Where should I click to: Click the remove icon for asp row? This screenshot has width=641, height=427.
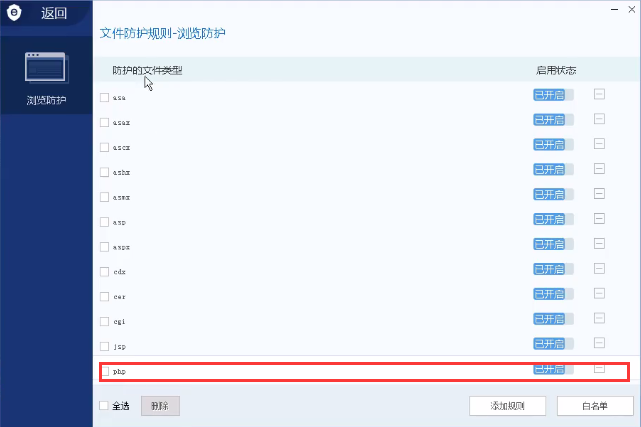[x=599, y=220]
